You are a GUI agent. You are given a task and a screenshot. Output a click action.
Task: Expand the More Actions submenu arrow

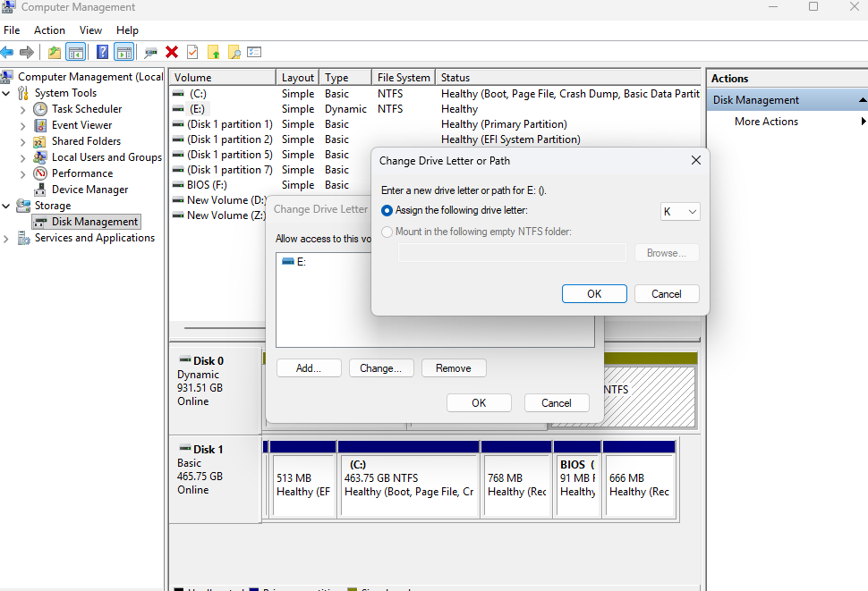pyautogui.click(x=863, y=122)
